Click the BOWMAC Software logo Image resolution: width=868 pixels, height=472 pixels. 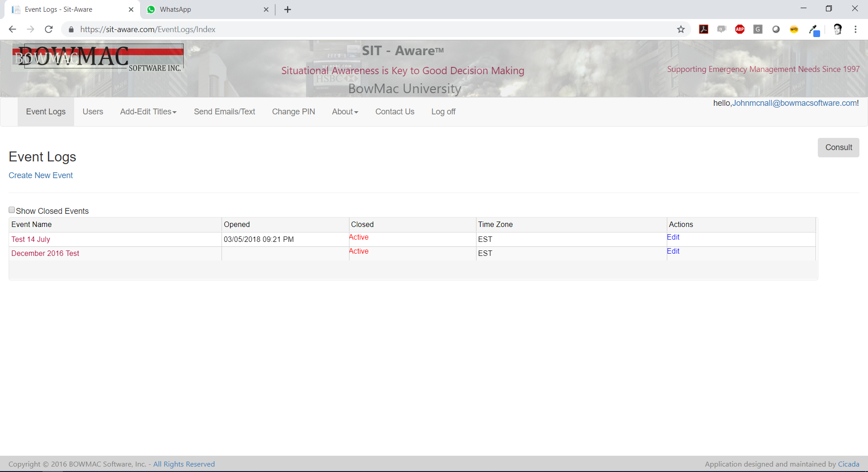98,58
